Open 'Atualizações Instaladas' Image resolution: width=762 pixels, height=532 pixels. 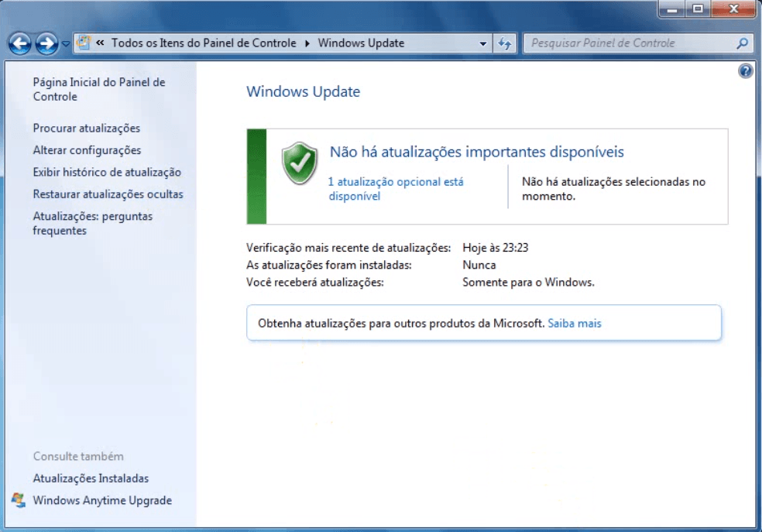[91, 479]
